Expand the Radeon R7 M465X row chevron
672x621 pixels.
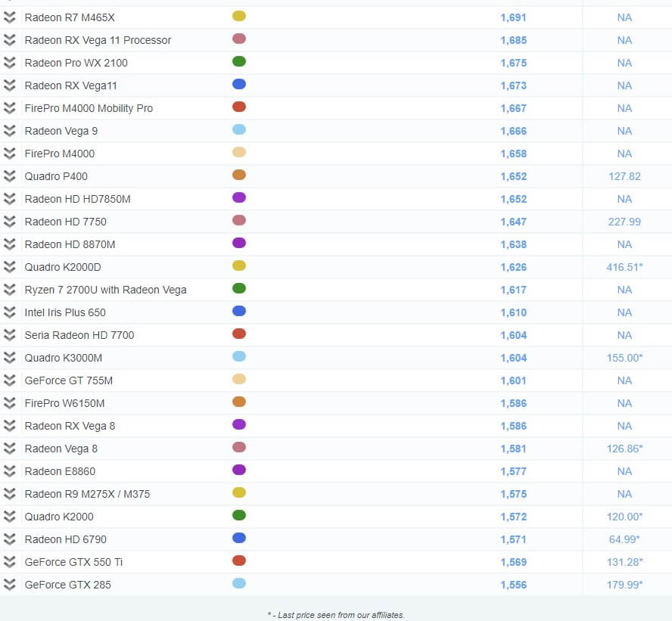pos(9,17)
